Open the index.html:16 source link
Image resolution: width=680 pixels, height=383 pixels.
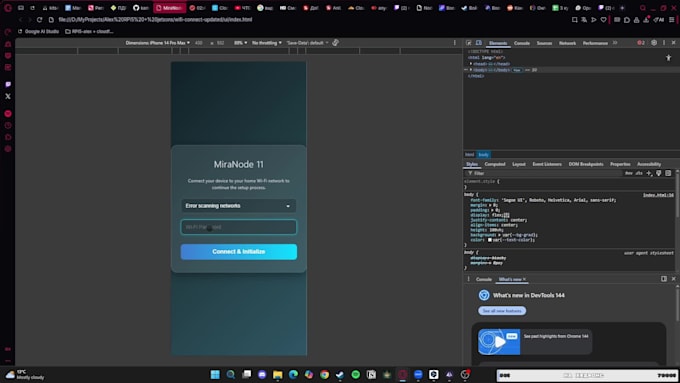click(x=658, y=195)
